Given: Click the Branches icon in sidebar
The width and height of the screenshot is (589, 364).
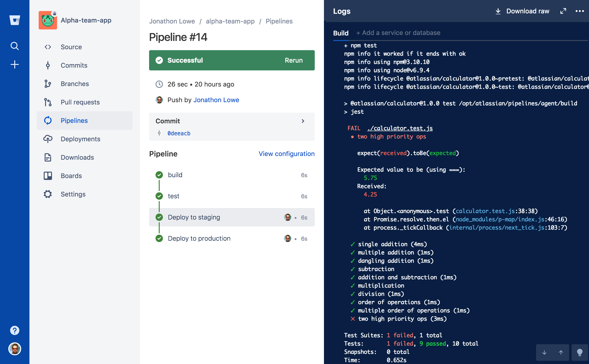Looking at the screenshot, I should (48, 84).
